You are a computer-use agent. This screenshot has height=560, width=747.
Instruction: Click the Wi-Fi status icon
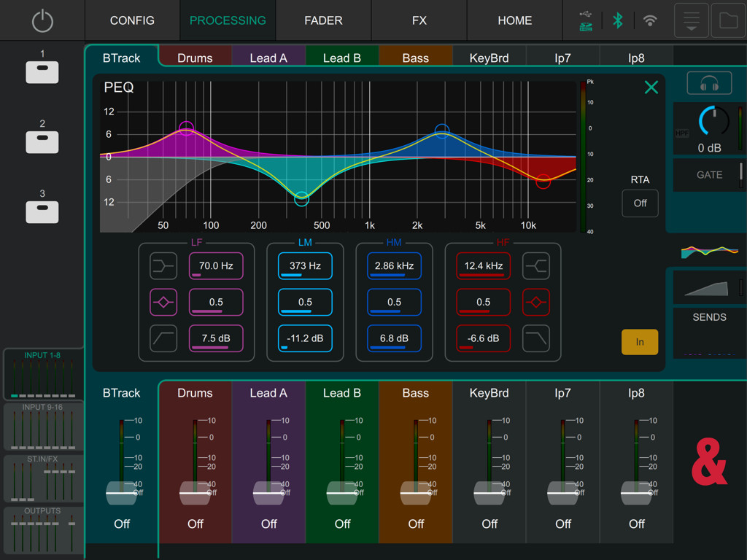(650, 20)
